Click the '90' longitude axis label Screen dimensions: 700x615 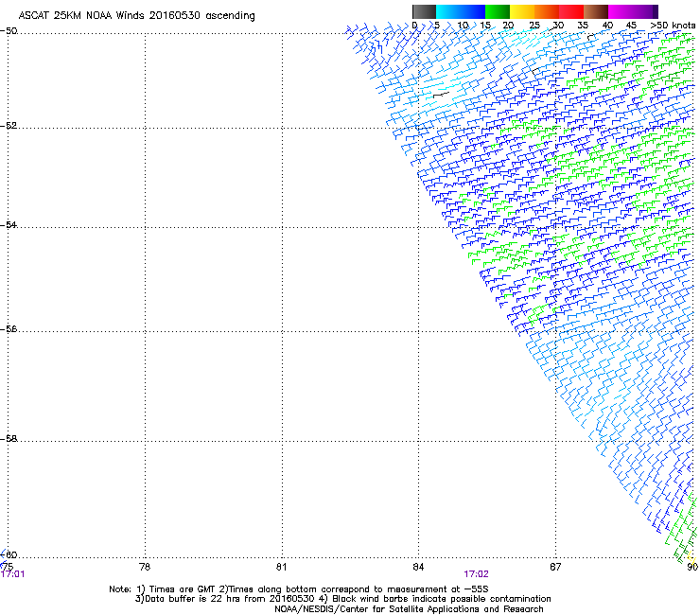coord(692,567)
